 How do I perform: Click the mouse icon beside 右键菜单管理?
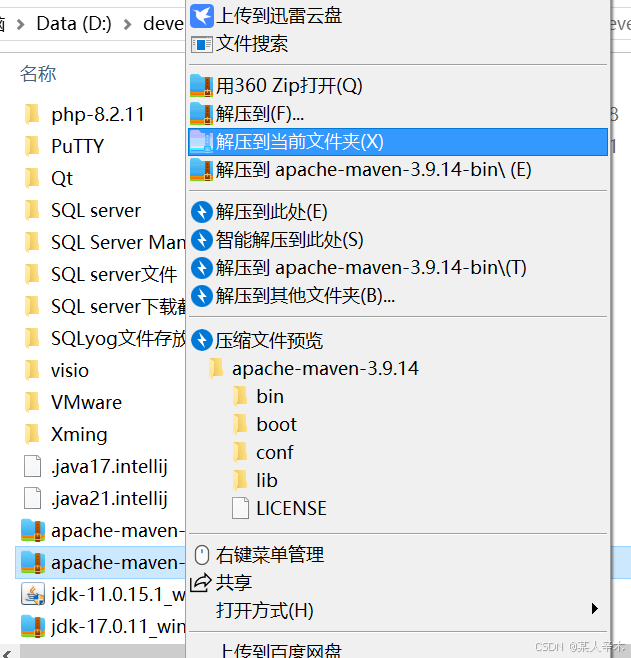[x=202, y=555]
